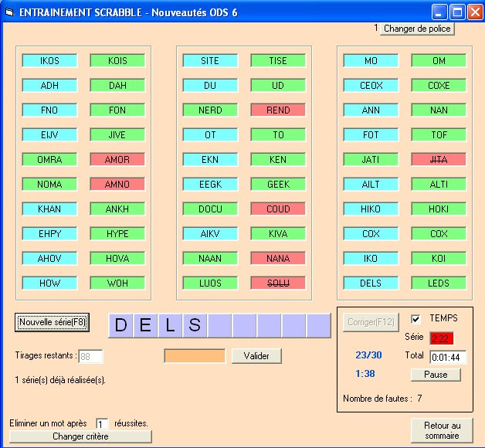Click the Pause button
The image size is (485, 448).
pyautogui.click(x=436, y=375)
